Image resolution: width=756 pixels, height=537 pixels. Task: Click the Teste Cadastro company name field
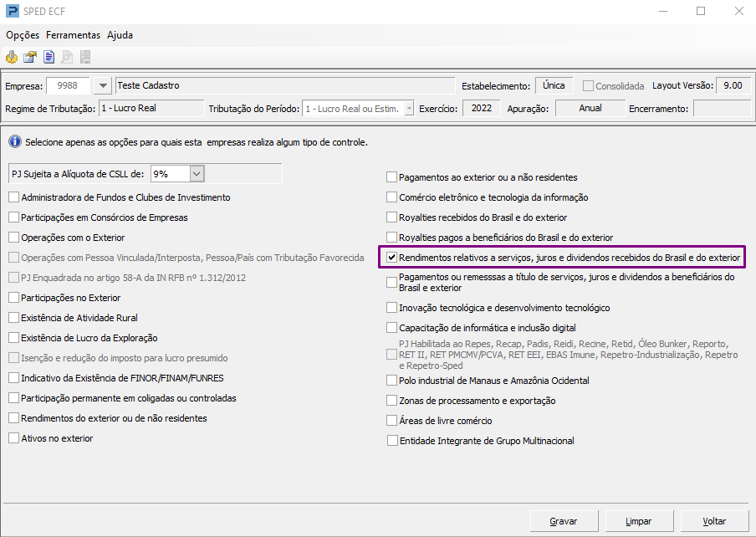pos(285,86)
